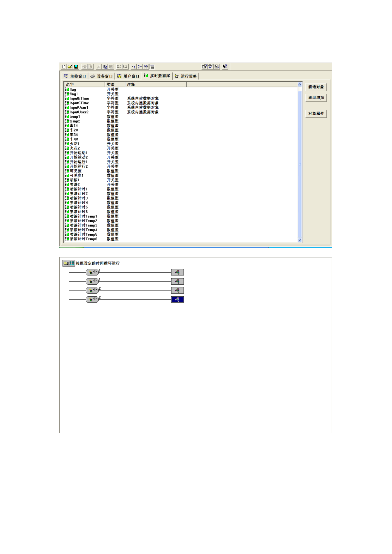The height and width of the screenshot is (554, 392).
Task: Select the highlighted script block in last strategy row
Action: [x=178, y=299]
